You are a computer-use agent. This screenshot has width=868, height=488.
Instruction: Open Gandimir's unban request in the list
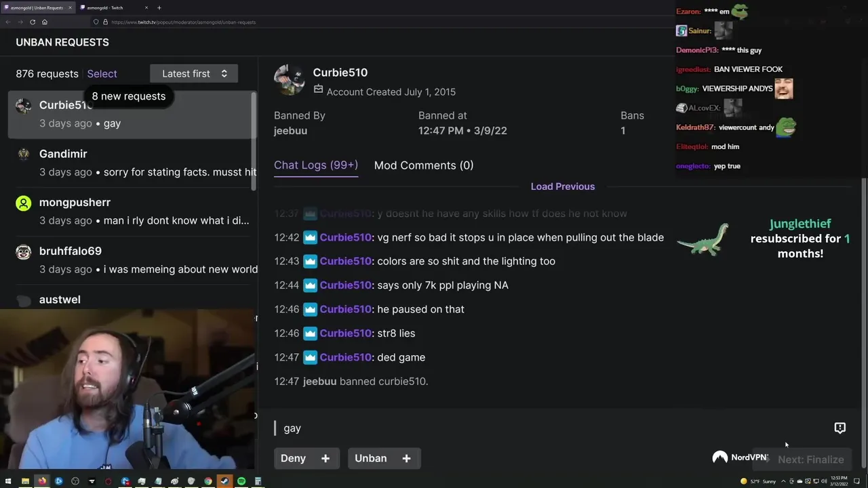coord(133,163)
